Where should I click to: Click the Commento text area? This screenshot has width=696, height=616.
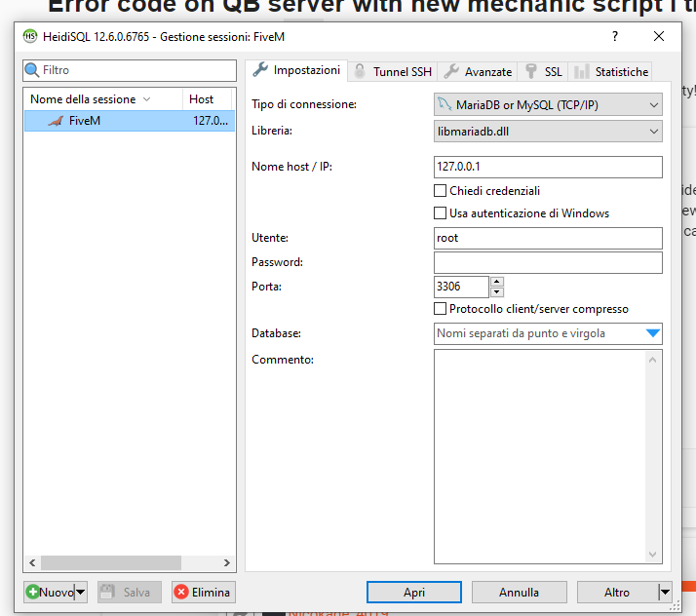pos(541,457)
